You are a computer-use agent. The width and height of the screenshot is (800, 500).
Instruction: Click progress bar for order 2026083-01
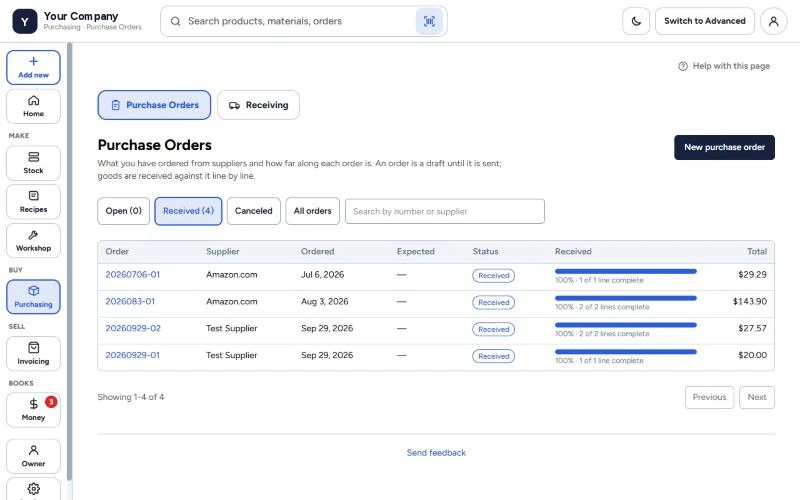click(626, 298)
